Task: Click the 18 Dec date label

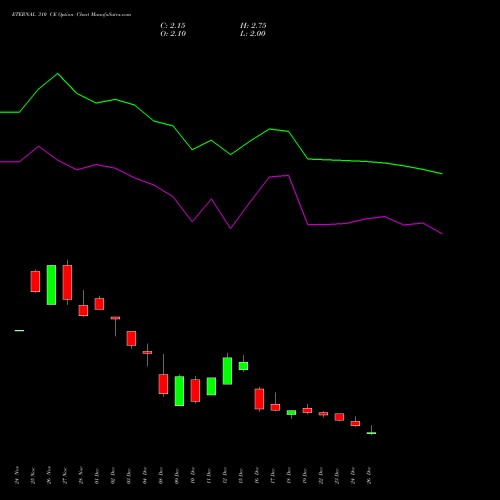Action: (x=289, y=476)
